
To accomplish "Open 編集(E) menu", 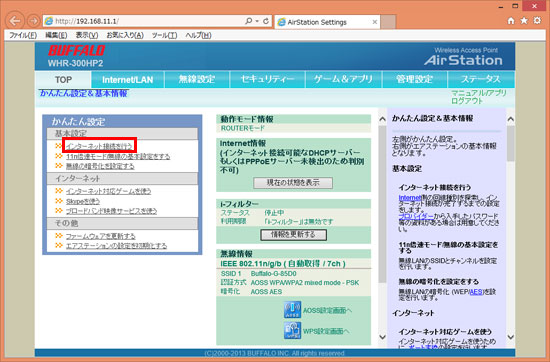I will [x=56, y=35].
